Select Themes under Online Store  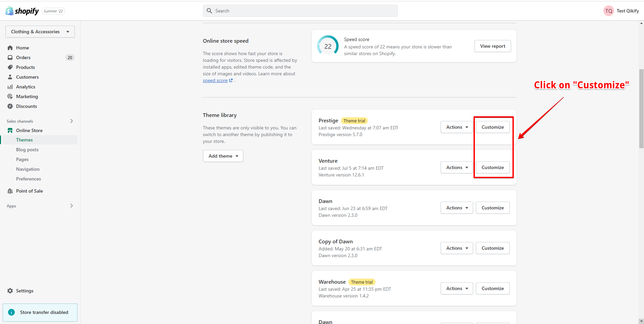click(x=40, y=140)
